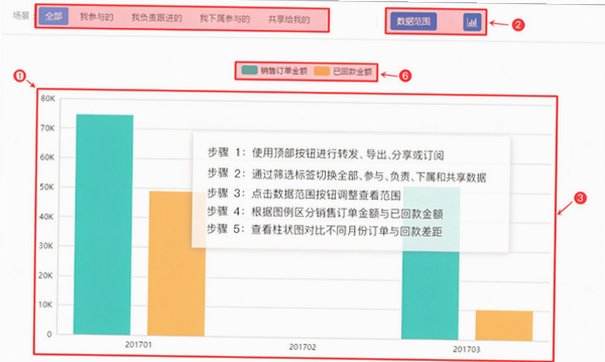Screen dimensions: 605x362
Task: Switch to 我参与的 filter tab
Action: pos(96,17)
